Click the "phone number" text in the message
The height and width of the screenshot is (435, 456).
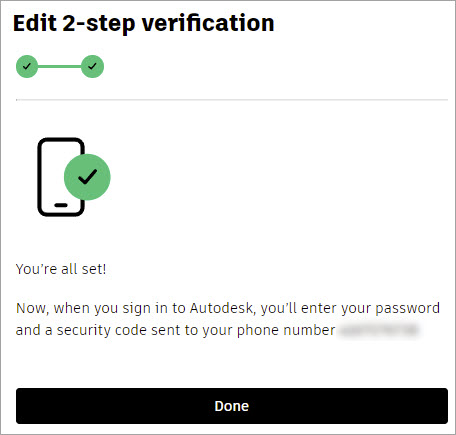[286, 330]
